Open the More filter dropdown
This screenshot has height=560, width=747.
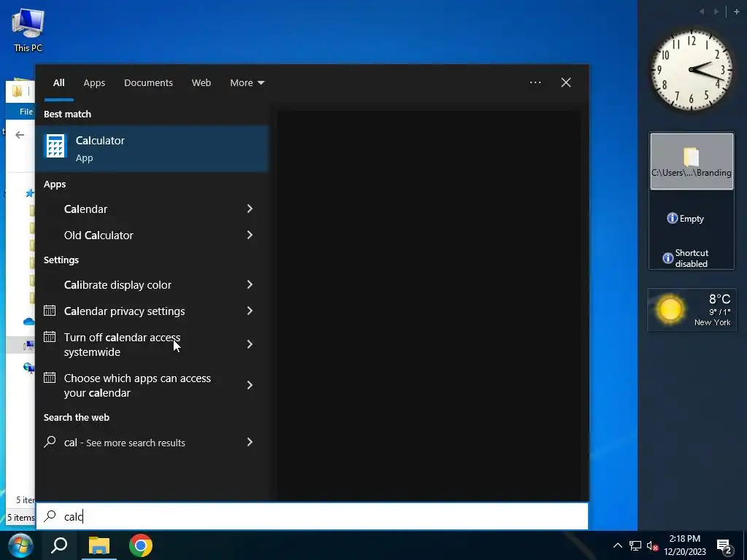coord(247,83)
